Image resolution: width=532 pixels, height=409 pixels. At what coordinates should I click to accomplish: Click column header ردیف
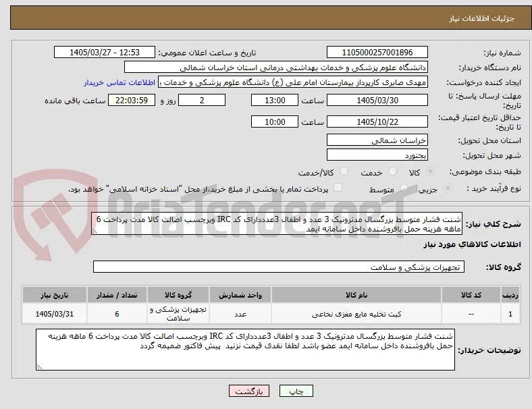(510, 295)
